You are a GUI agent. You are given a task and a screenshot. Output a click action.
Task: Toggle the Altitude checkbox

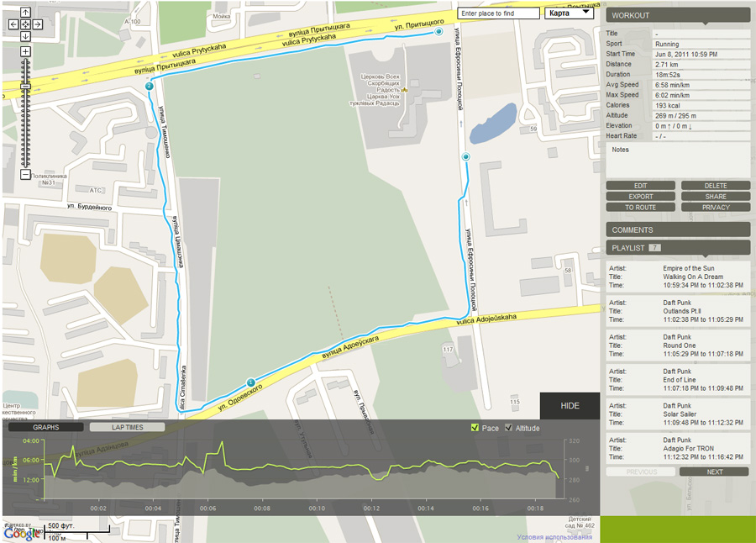[509, 428]
